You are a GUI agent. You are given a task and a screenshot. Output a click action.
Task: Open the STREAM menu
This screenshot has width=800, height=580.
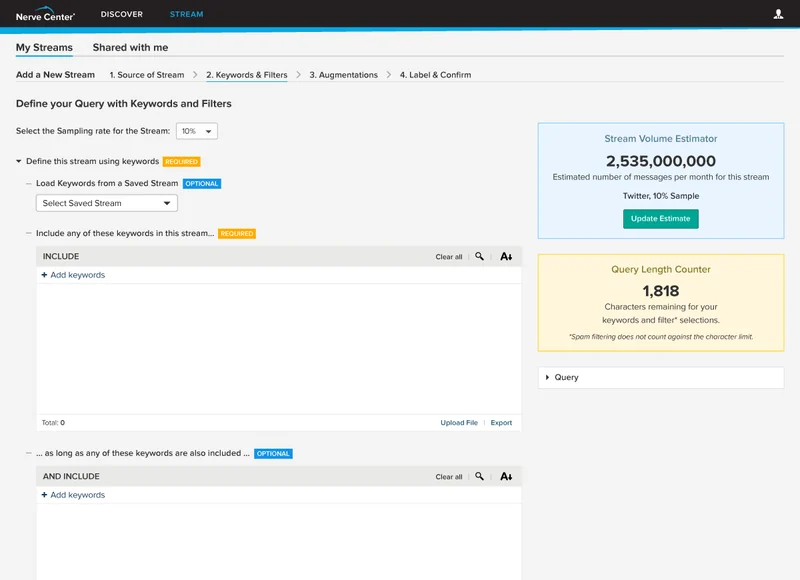click(x=186, y=14)
